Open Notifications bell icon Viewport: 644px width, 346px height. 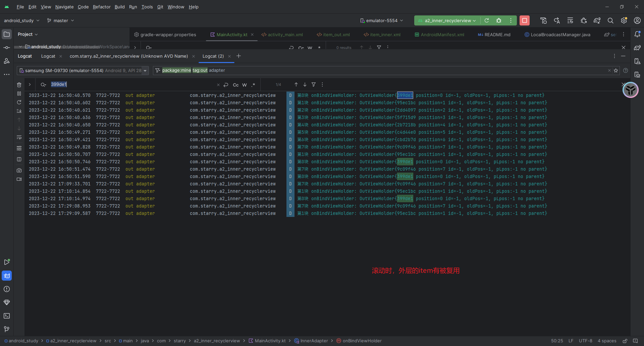tap(637, 34)
